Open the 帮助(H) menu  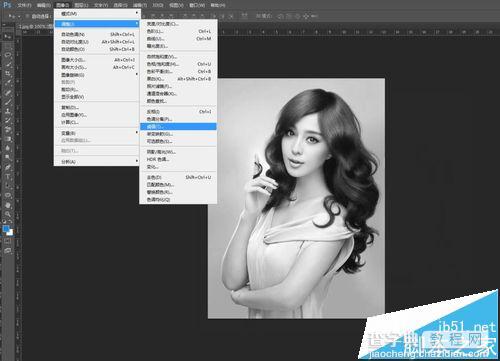[x=218, y=5]
